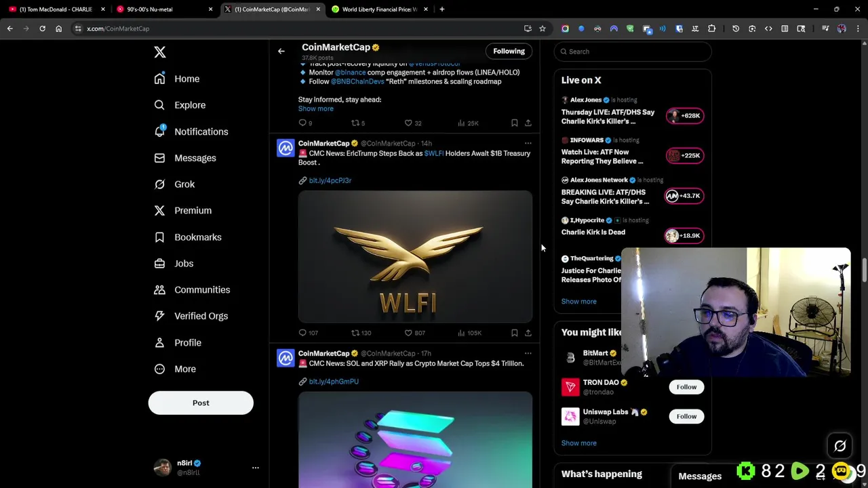The height and width of the screenshot is (488, 868).
Task: Open the Solana logo image
Action: pyautogui.click(x=415, y=439)
